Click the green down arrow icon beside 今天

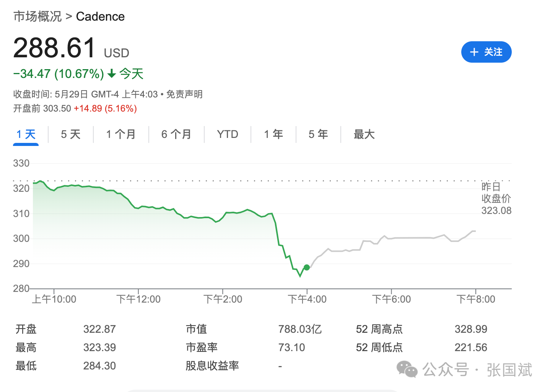click(x=112, y=74)
